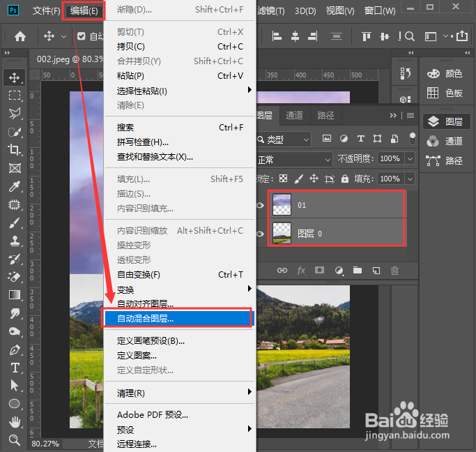
Task: Open the 图层 button in collapsed dock
Action: 445,121
